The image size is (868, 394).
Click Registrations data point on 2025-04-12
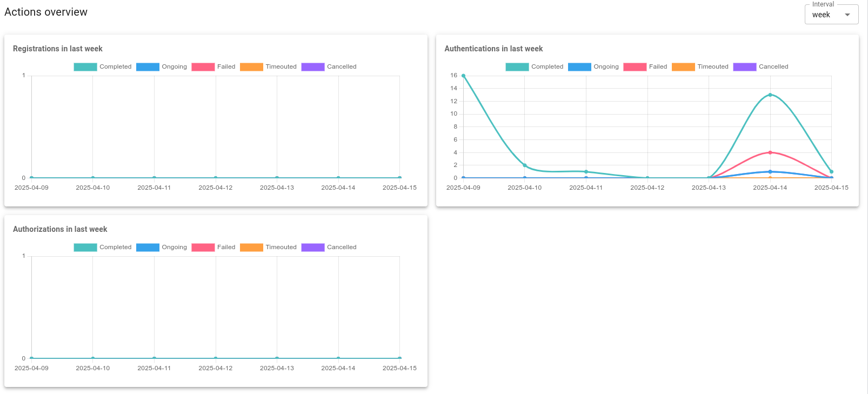point(216,178)
